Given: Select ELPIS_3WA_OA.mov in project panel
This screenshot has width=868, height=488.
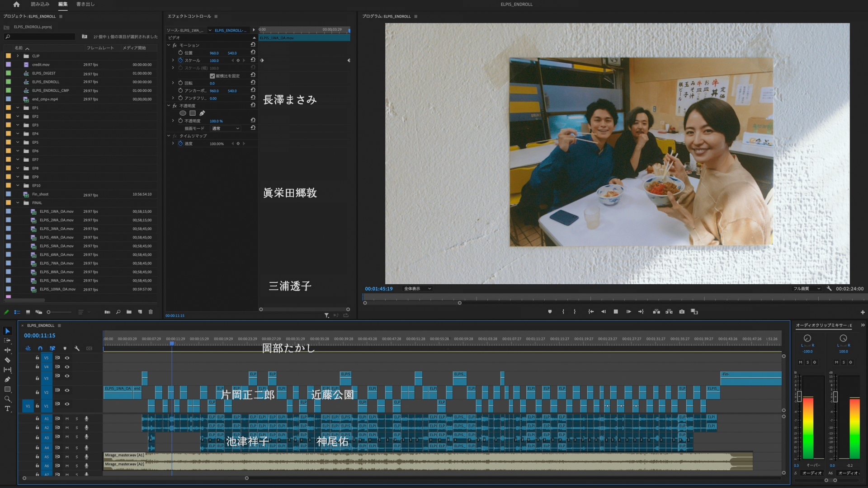Looking at the screenshot, I should pos(57,229).
